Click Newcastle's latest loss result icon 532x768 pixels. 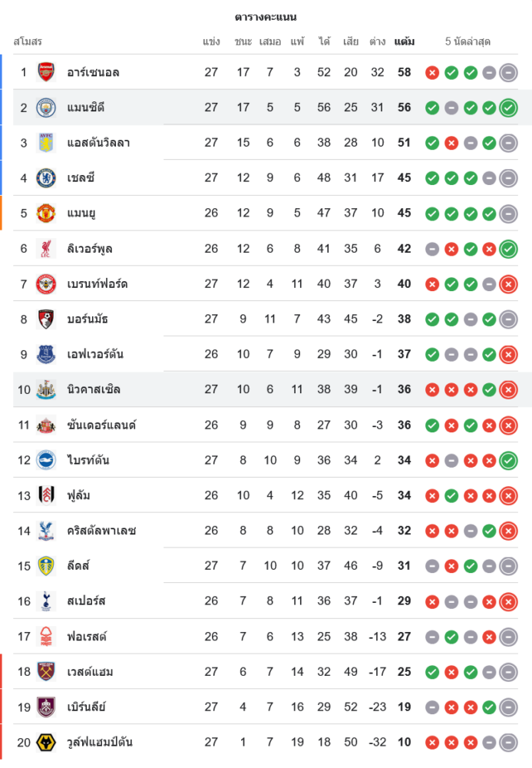(x=508, y=390)
